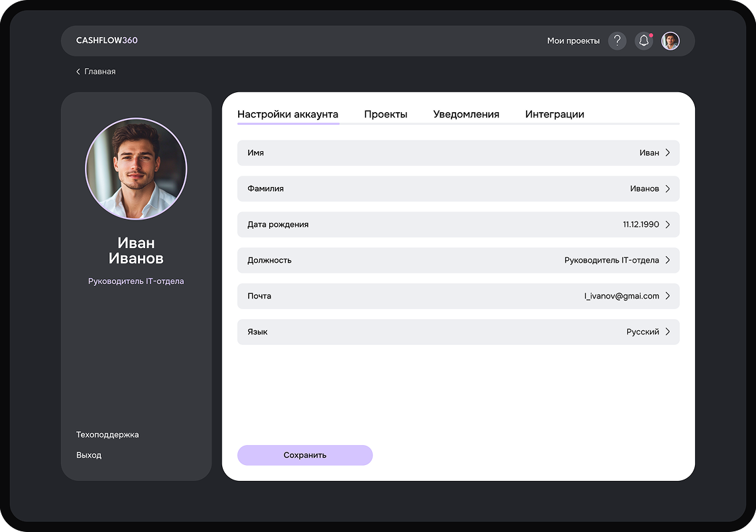This screenshot has width=756, height=532.
Task: Click Техподдержка in the sidebar
Action: pos(107,434)
